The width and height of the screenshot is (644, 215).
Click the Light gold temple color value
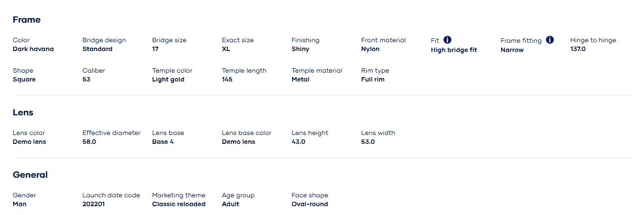pyautogui.click(x=168, y=80)
